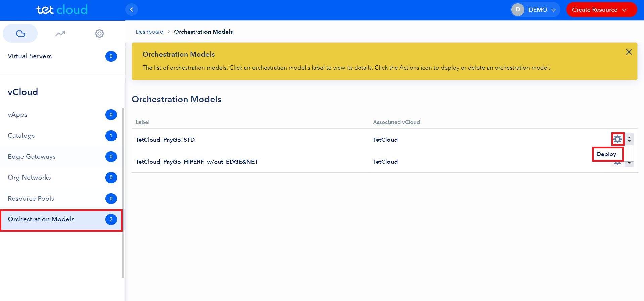Click Resource Pools count badge
The image size is (644, 301).
click(111, 199)
